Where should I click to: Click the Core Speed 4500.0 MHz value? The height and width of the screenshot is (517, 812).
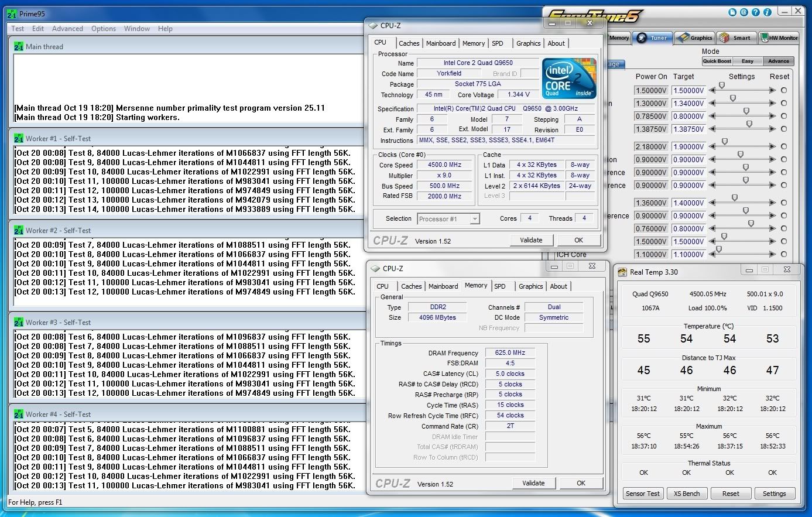[x=445, y=165]
